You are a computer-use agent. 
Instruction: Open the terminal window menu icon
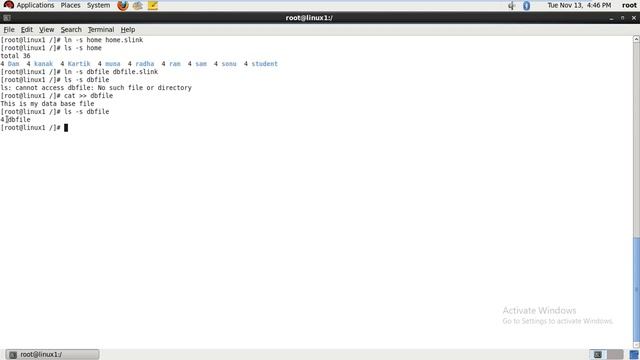point(7,18)
